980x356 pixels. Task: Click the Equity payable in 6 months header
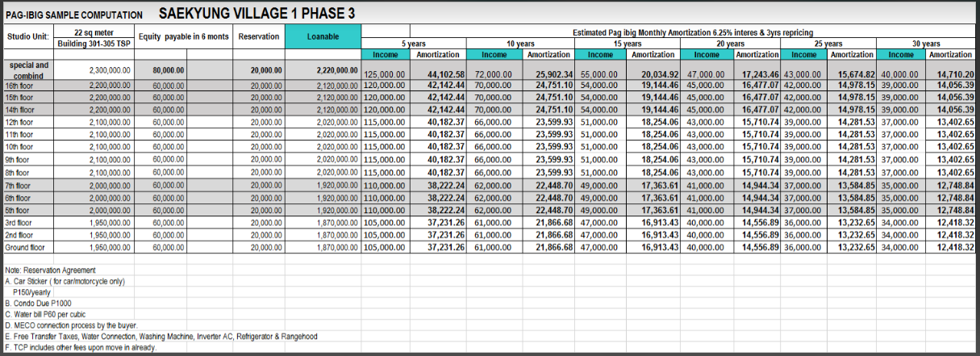tap(184, 37)
